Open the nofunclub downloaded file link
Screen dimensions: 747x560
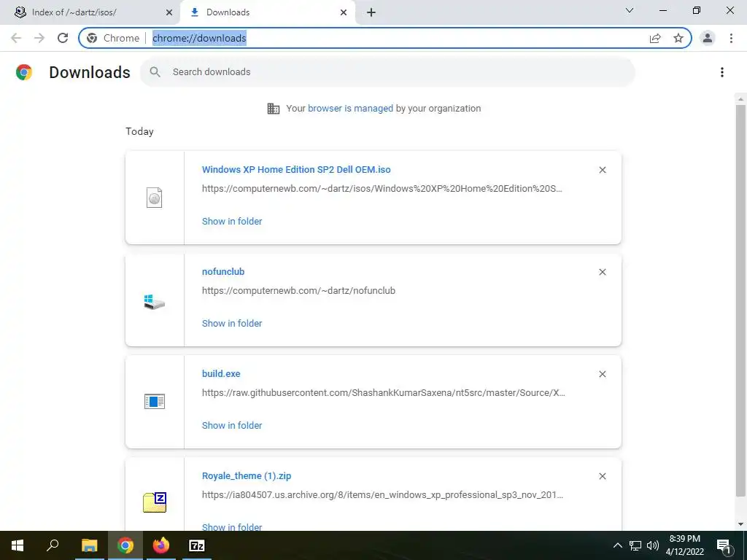[223, 271]
